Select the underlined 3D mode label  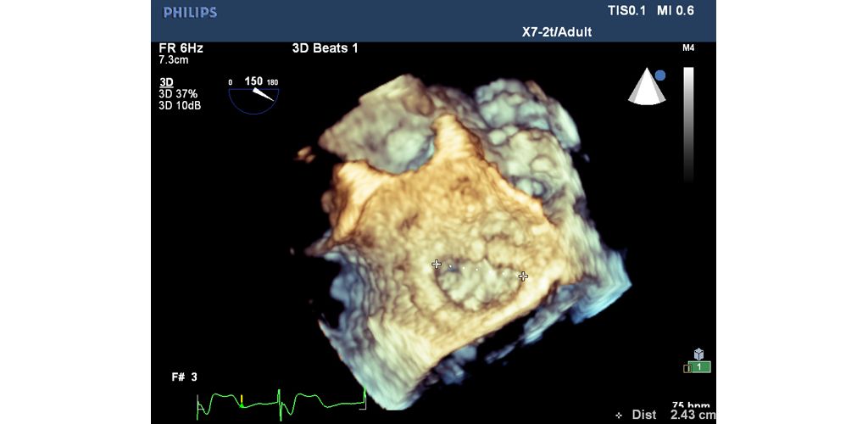pos(166,82)
